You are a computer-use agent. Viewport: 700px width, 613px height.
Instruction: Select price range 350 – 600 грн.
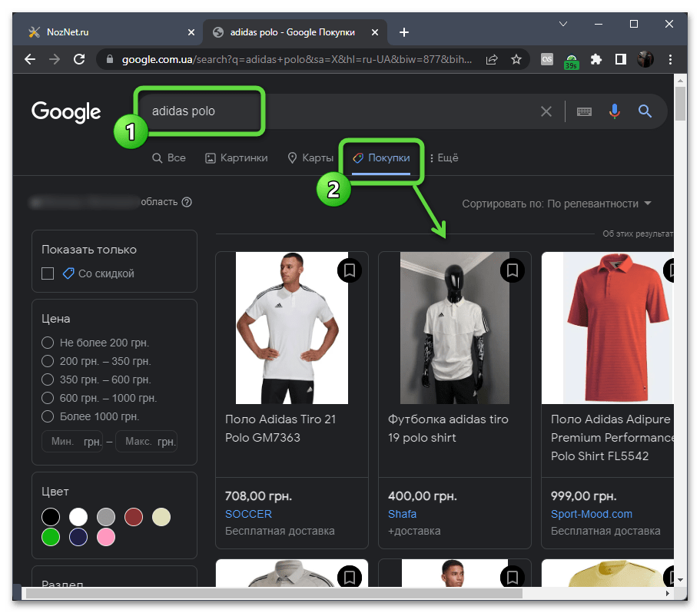click(48, 379)
